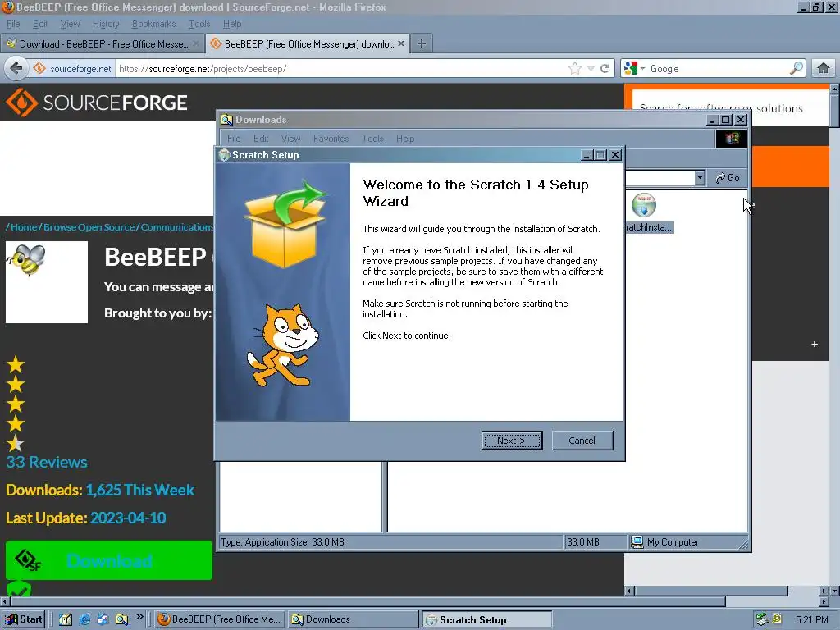840x630 pixels.
Task: Click the green Download button
Action: pos(109,560)
